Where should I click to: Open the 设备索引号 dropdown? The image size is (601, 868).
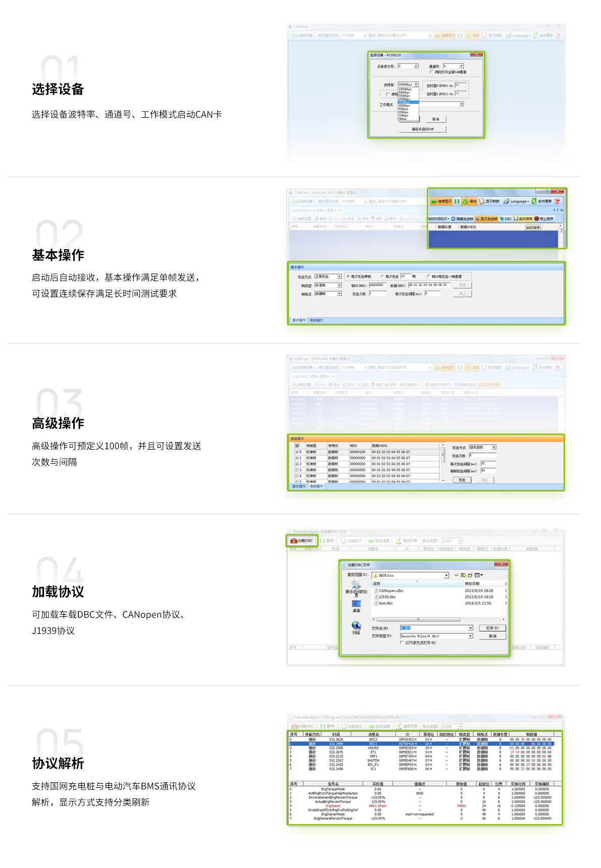[x=416, y=66]
